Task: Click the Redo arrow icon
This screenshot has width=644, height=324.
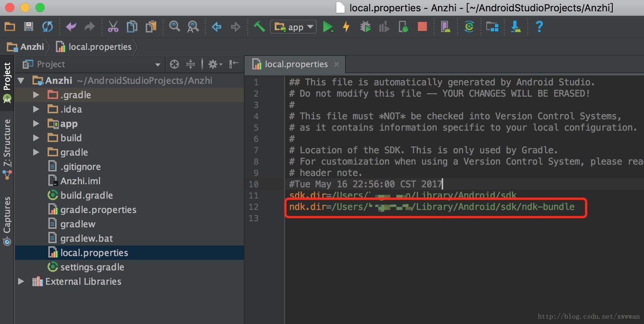Action: [x=89, y=26]
